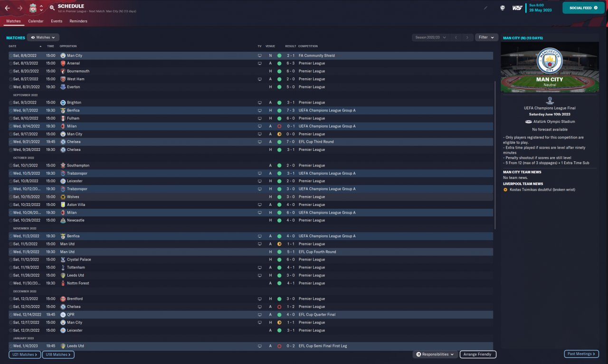Go to the next season chevron

[x=468, y=37]
